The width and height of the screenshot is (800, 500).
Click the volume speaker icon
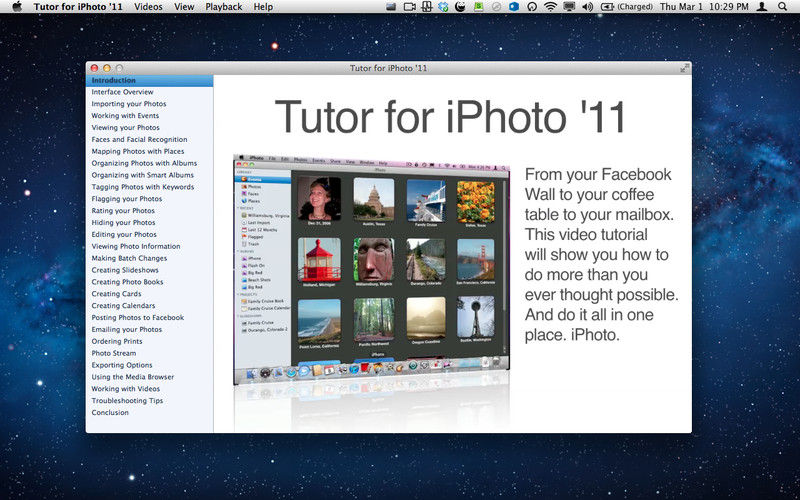click(x=587, y=7)
